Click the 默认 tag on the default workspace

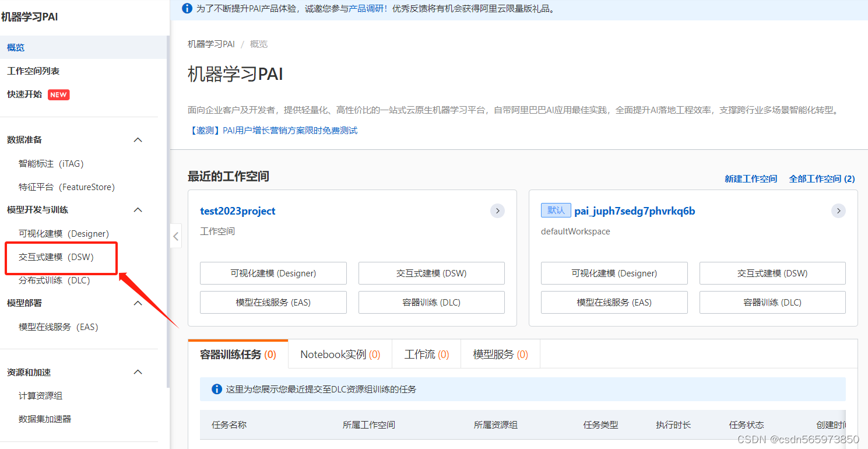(x=556, y=211)
